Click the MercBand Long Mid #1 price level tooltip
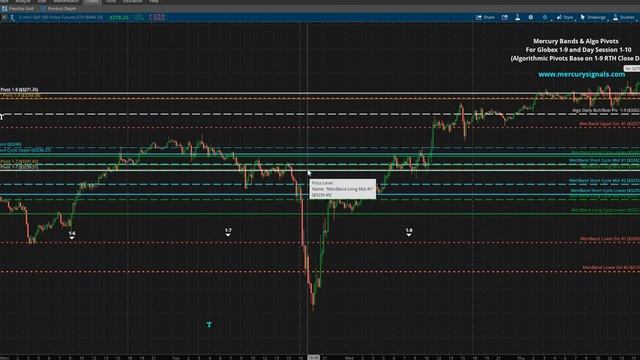The height and width of the screenshot is (360, 640). click(x=342, y=189)
